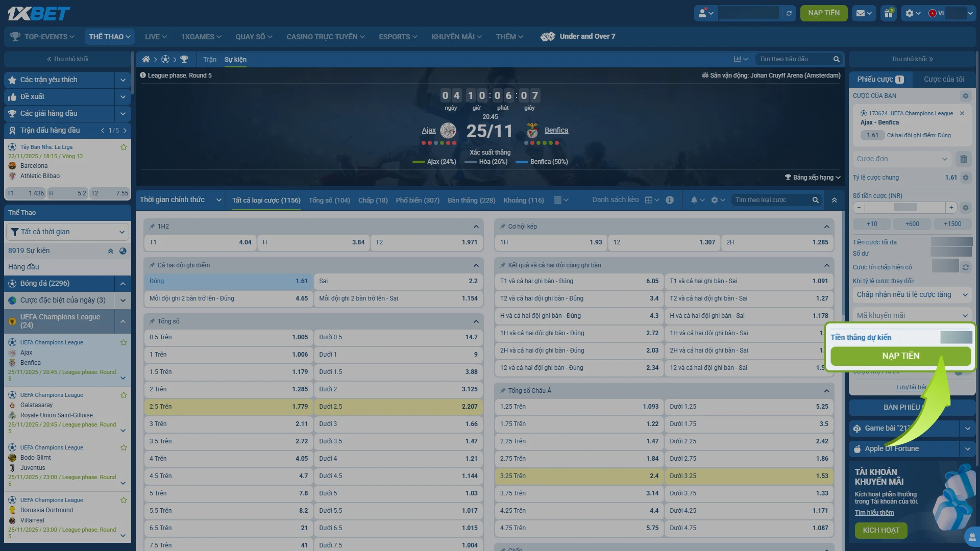Image resolution: width=980 pixels, height=551 pixels.
Task: Delete all bets with the trash icon
Action: pyautogui.click(x=964, y=159)
